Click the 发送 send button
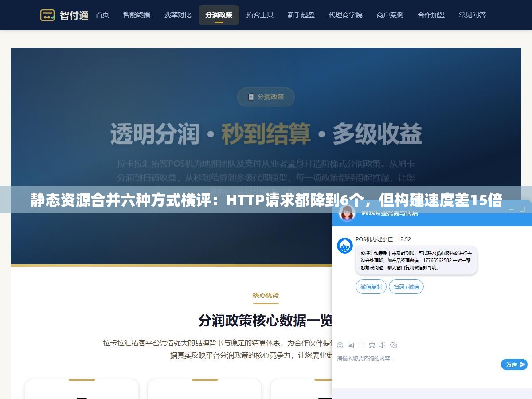The image size is (532, 399). coord(514,364)
